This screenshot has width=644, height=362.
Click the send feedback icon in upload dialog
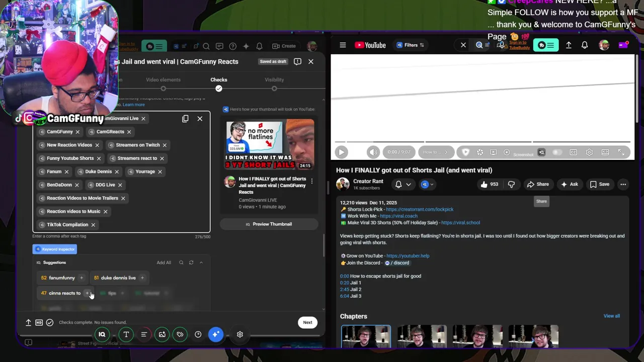pos(297,61)
